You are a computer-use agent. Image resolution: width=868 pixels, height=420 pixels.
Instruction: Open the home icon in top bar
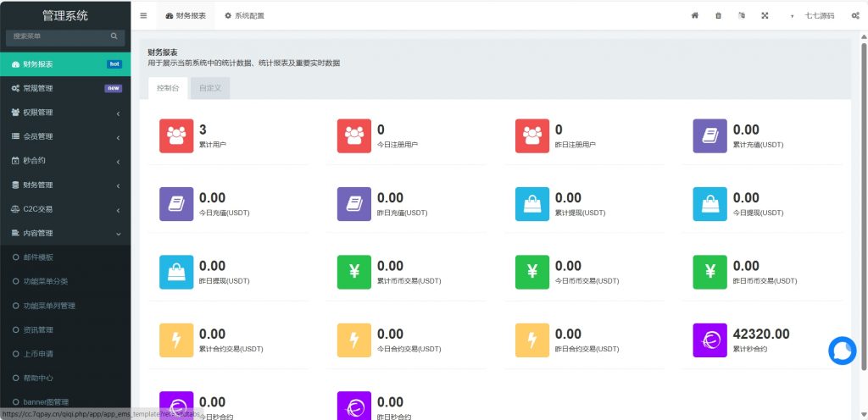pyautogui.click(x=695, y=15)
